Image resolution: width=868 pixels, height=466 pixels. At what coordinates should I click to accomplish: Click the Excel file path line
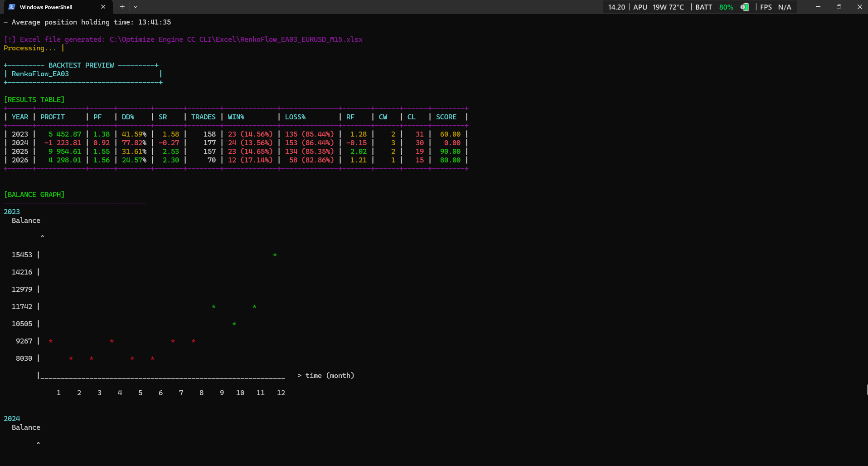(x=183, y=39)
